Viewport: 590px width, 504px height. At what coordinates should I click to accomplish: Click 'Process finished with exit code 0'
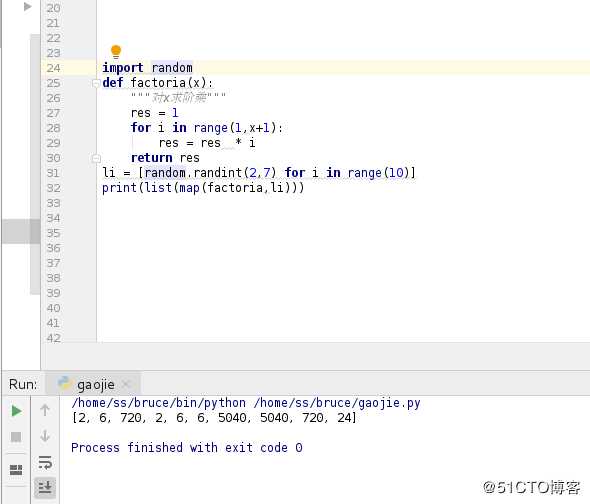pos(187,448)
